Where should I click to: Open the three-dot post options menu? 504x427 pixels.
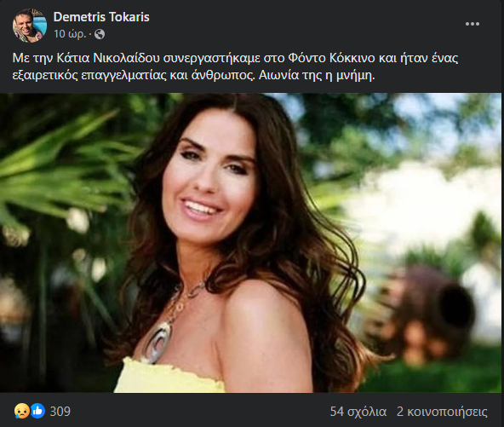point(472,24)
